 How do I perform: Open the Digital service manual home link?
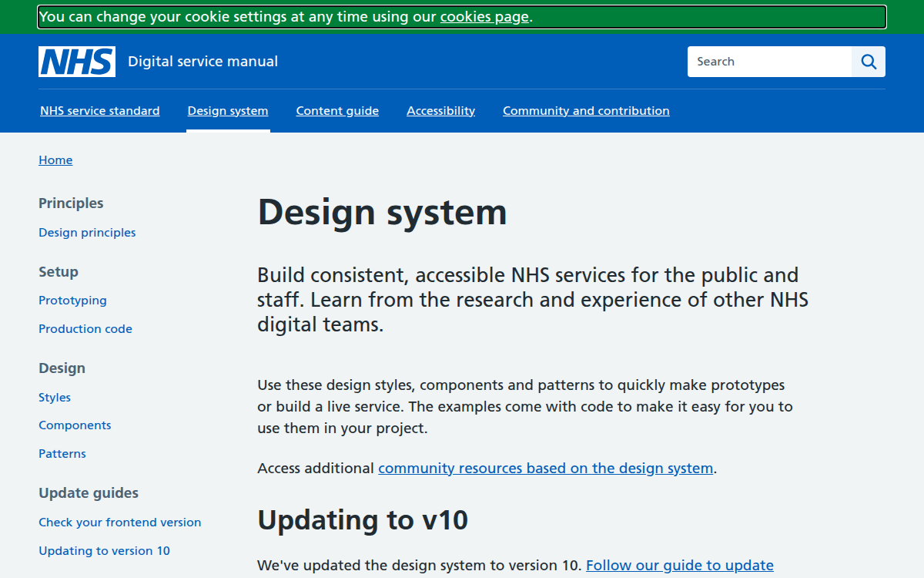(x=203, y=62)
